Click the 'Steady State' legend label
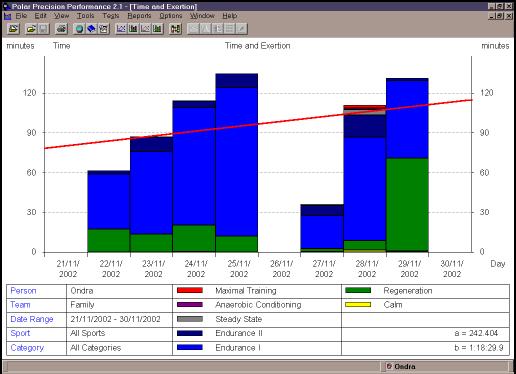Viewport: 516px width, 374px height. pos(239,319)
